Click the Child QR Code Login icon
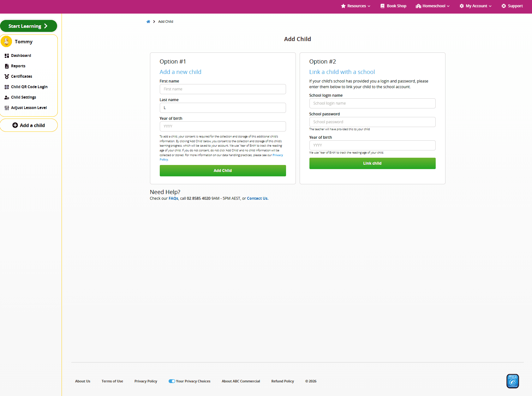The width and height of the screenshot is (532, 396). [7, 87]
